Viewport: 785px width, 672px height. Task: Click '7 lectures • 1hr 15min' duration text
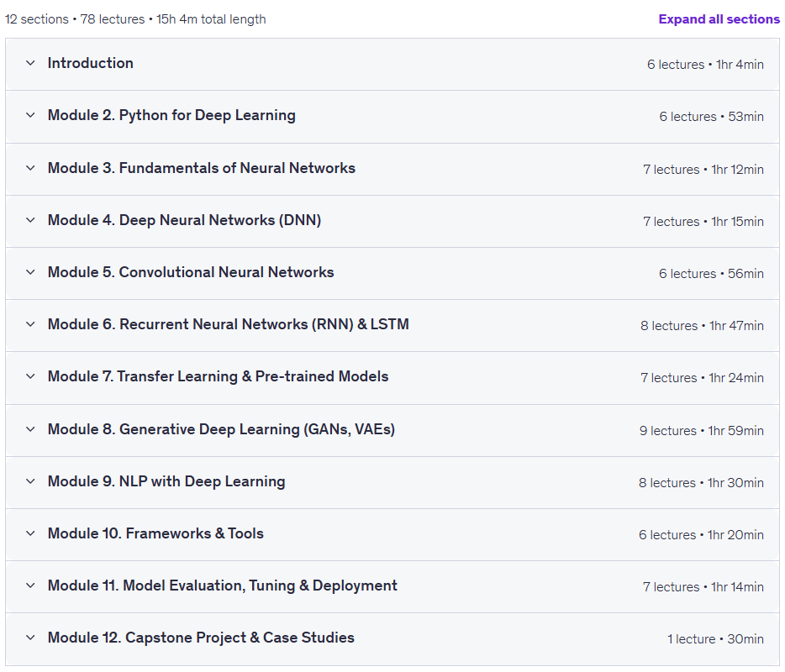[x=703, y=222]
